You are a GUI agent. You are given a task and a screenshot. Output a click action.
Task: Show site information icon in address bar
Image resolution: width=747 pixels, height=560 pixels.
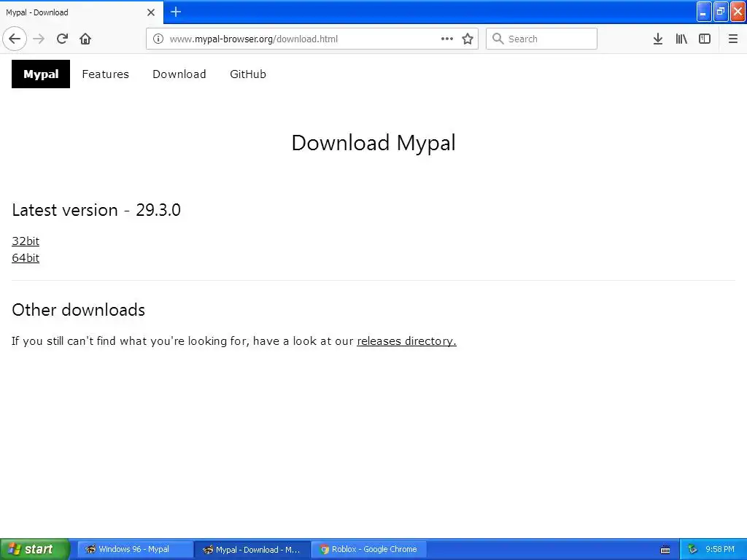pos(158,39)
